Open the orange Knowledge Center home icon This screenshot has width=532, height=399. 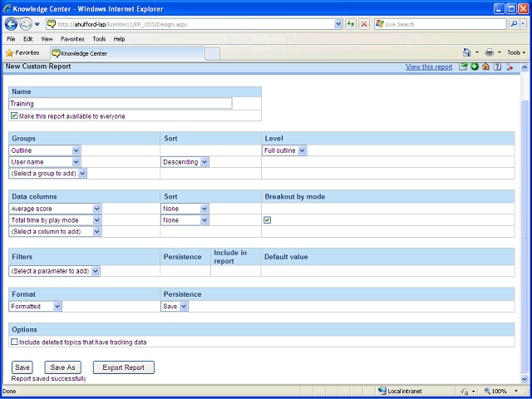(x=485, y=66)
